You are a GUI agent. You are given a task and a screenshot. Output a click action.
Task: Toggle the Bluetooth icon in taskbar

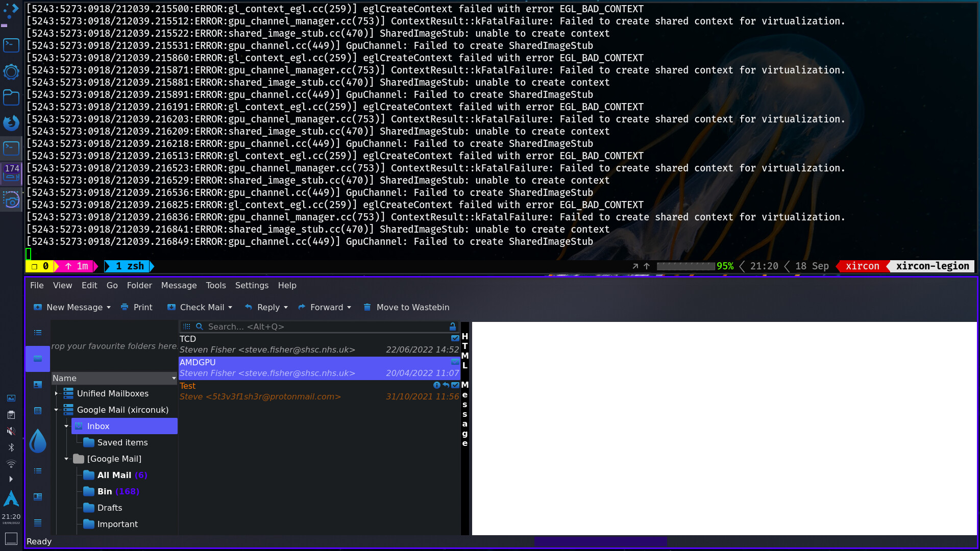[x=10, y=447]
